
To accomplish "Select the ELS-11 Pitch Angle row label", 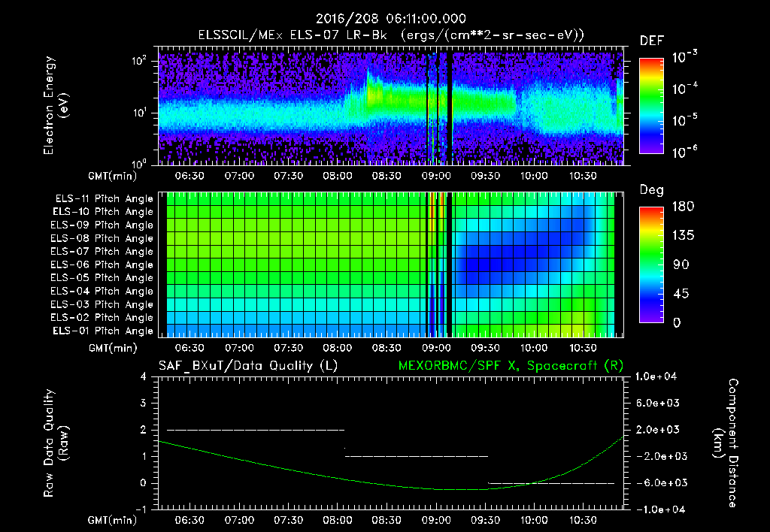I will pos(104,199).
